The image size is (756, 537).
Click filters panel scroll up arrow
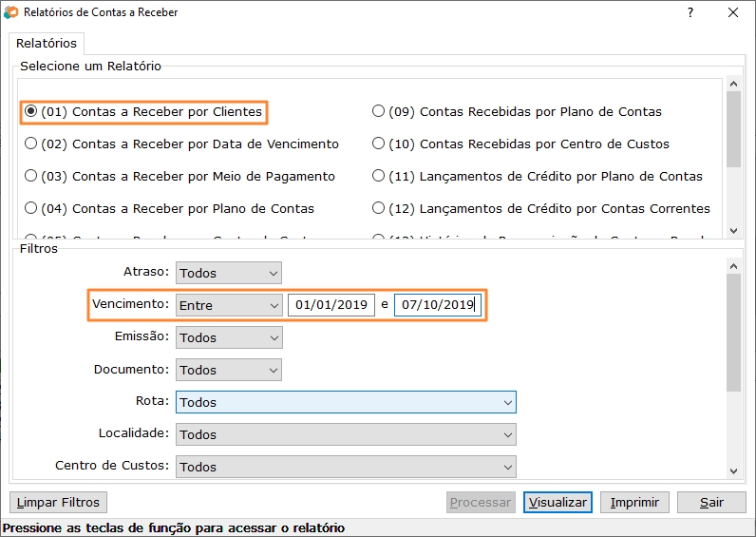733,266
